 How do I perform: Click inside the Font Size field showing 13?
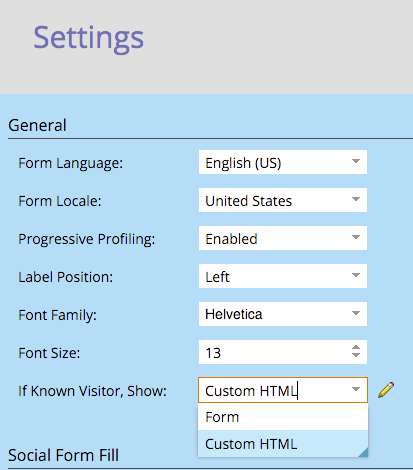click(273, 352)
